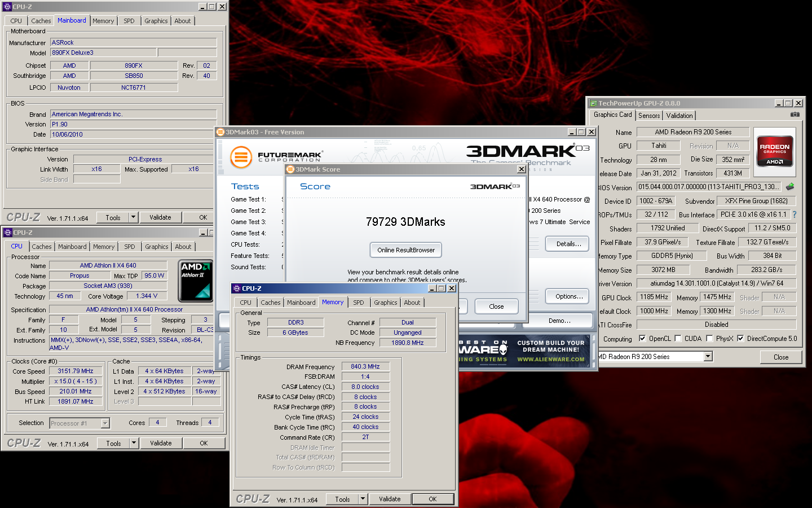
Task: Click the Futuremark orange logo icon
Action: pyautogui.click(x=241, y=157)
